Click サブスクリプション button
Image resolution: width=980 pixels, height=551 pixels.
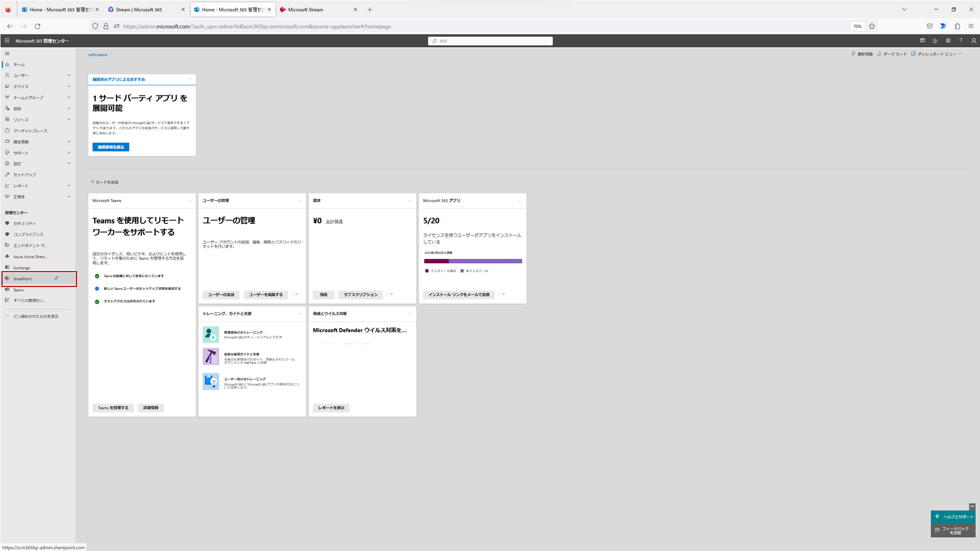(360, 295)
